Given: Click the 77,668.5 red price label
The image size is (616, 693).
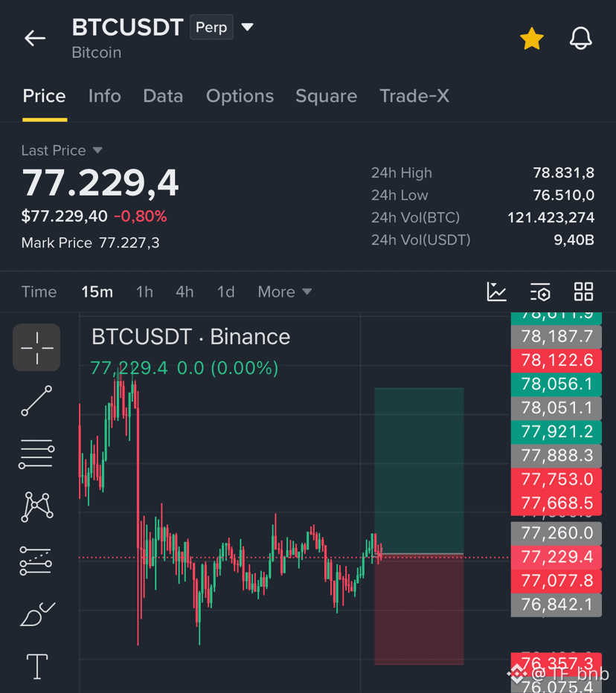Looking at the screenshot, I should [x=556, y=503].
